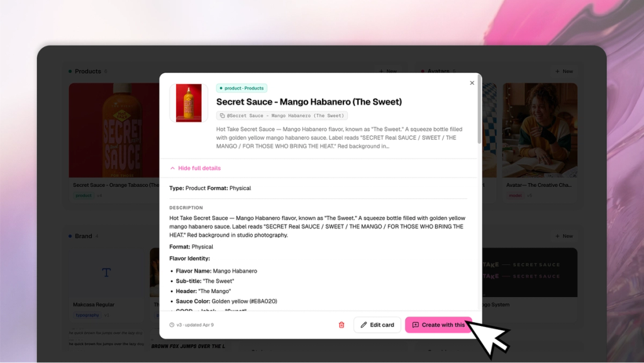Click the version history clock icon
Viewport: 644px width, 363px height.
[x=172, y=325]
